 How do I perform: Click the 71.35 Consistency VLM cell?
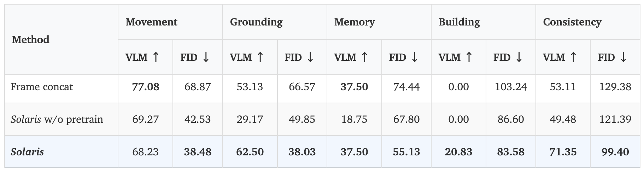coord(563,152)
